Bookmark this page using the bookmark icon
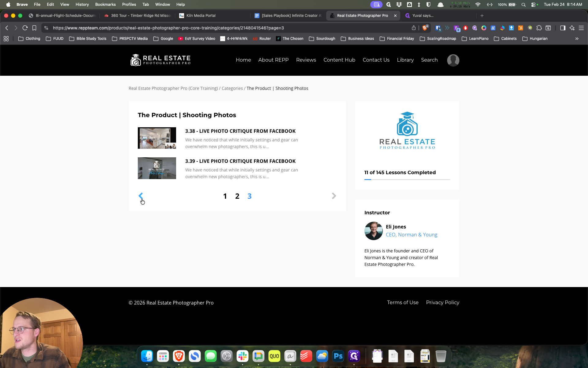This screenshot has width=588, height=368. [34, 28]
